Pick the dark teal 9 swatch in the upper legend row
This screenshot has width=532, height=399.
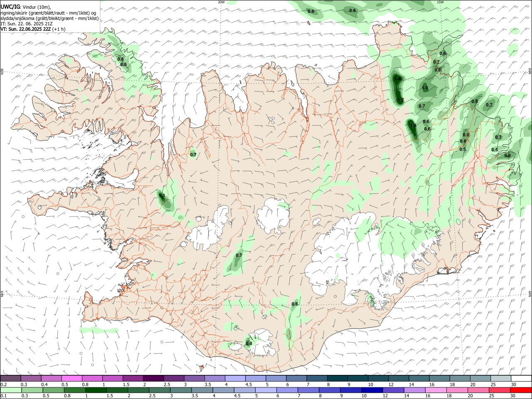pyautogui.click(x=357, y=378)
